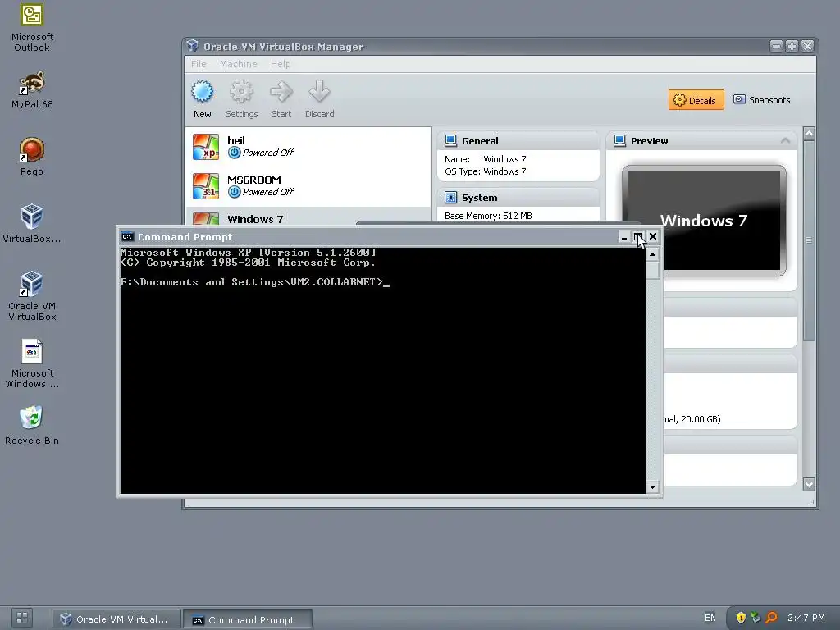Minimize the Command Prompt window
Viewport: 840px width, 630px height.
(623, 237)
